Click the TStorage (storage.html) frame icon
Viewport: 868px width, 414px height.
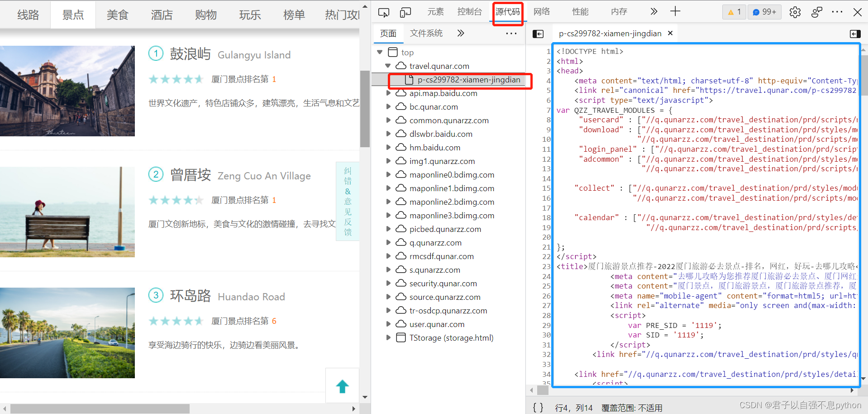(401, 337)
